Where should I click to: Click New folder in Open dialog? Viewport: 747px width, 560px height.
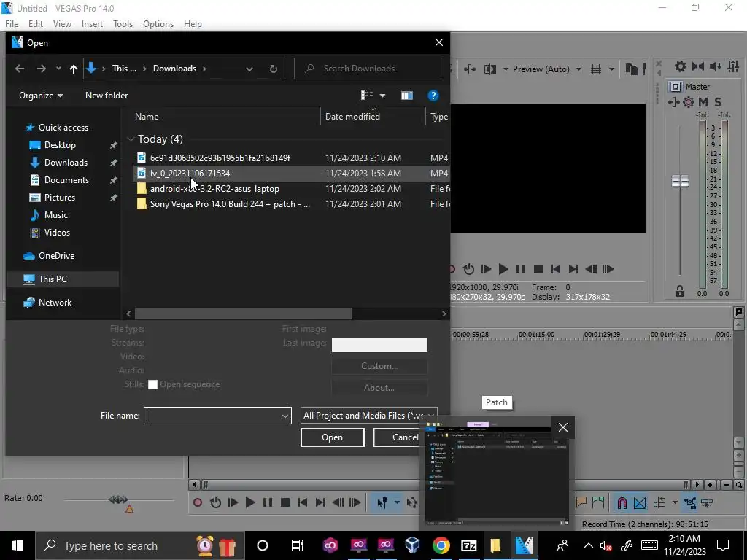pyautogui.click(x=107, y=96)
